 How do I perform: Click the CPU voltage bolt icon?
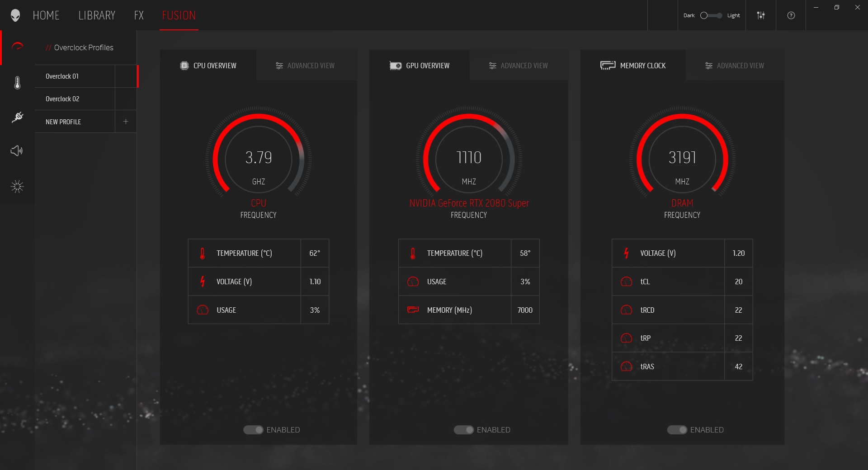point(203,282)
